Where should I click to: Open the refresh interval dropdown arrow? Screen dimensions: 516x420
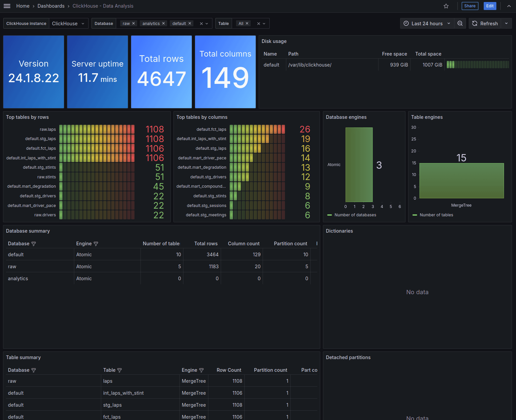click(x=506, y=23)
